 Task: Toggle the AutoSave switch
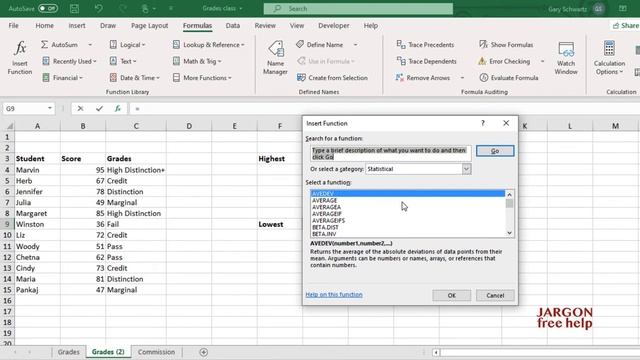tap(48, 8)
